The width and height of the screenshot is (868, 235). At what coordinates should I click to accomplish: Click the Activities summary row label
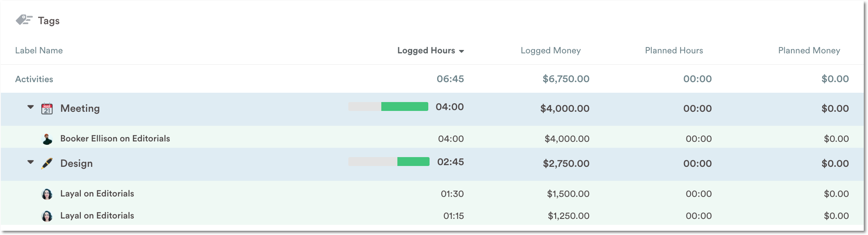tap(34, 79)
